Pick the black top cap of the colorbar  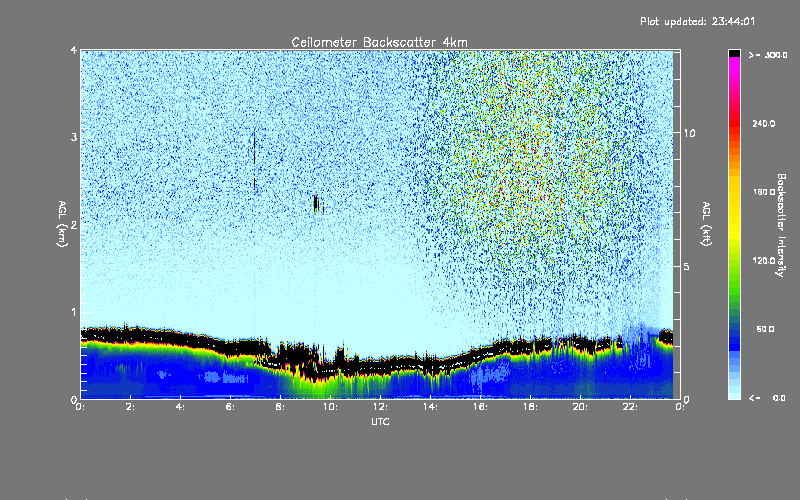click(734, 53)
